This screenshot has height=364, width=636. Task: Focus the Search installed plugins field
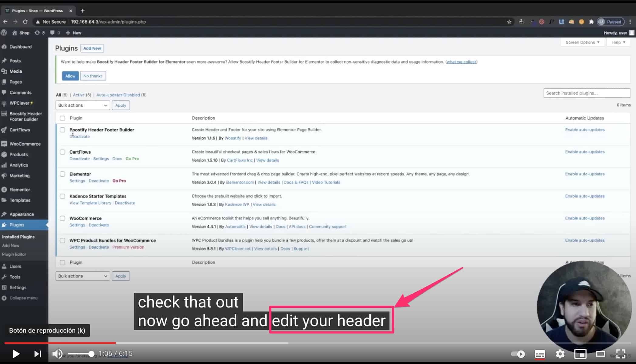[x=587, y=93]
